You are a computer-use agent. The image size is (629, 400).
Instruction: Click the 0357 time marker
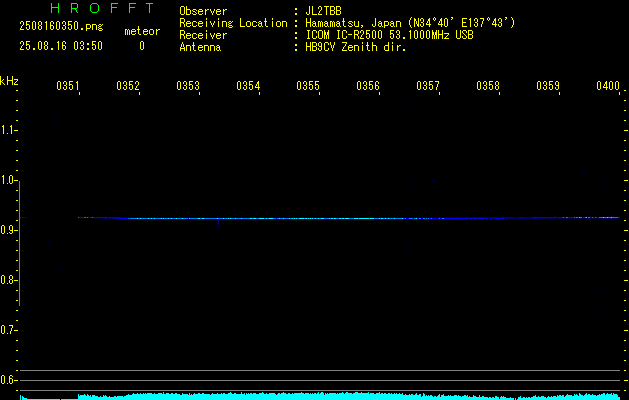428,86
